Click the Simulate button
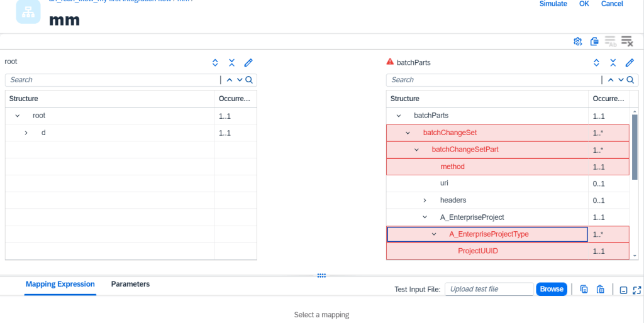The height and width of the screenshot is (323, 644). pos(553,4)
